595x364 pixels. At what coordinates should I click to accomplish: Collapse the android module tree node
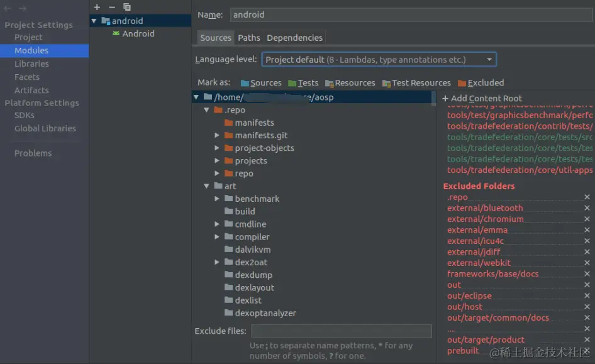pos(94,21)
